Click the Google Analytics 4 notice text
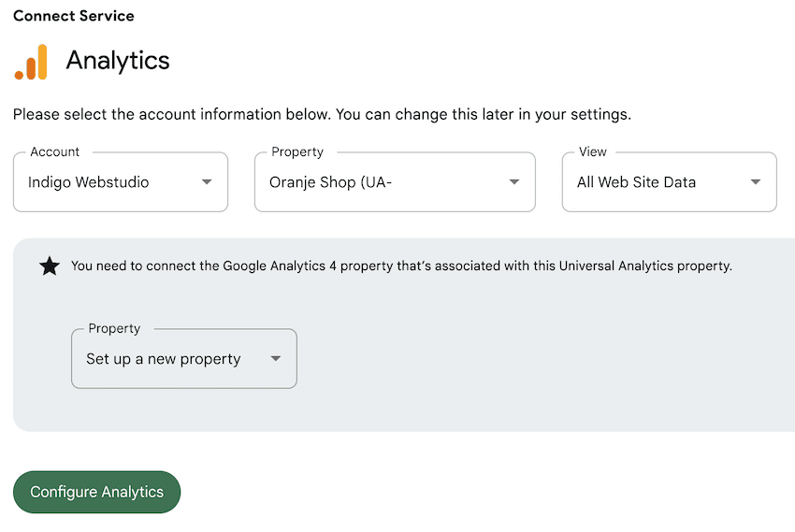 pyautogui.click(x=401, y=266)
